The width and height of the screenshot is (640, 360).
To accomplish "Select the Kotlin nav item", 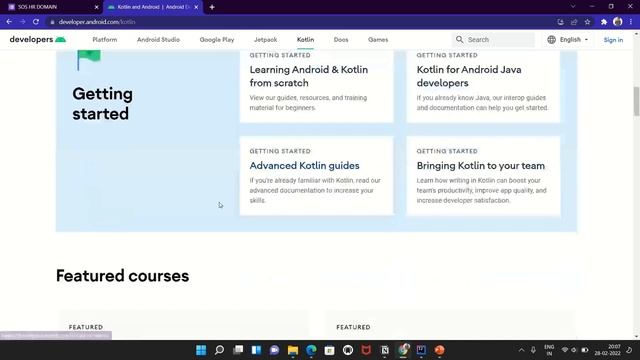I will point(305,40).
